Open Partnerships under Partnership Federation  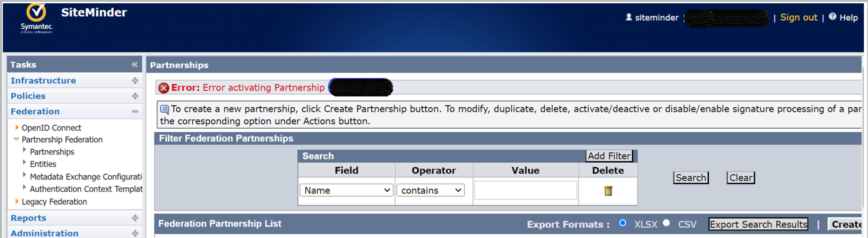click(52, 152)
